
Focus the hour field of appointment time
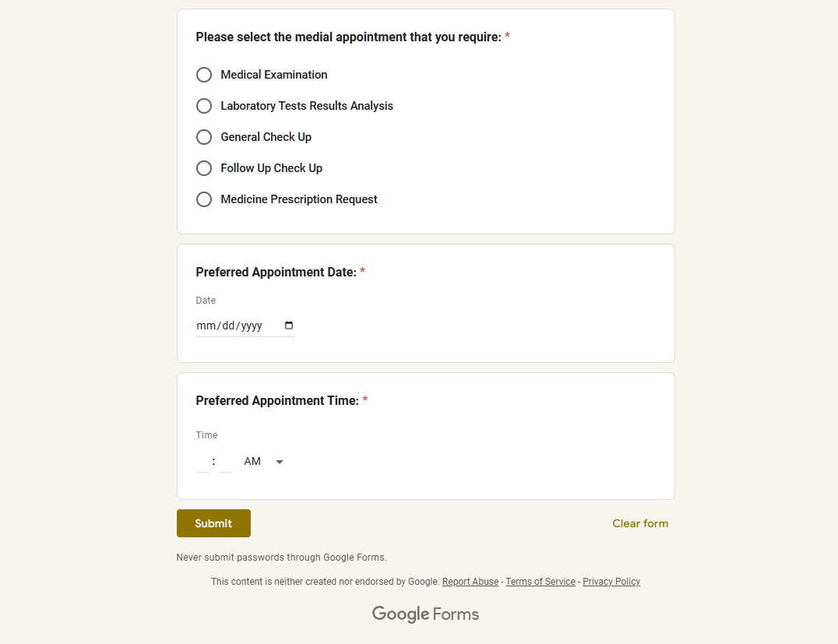[202, 462]
